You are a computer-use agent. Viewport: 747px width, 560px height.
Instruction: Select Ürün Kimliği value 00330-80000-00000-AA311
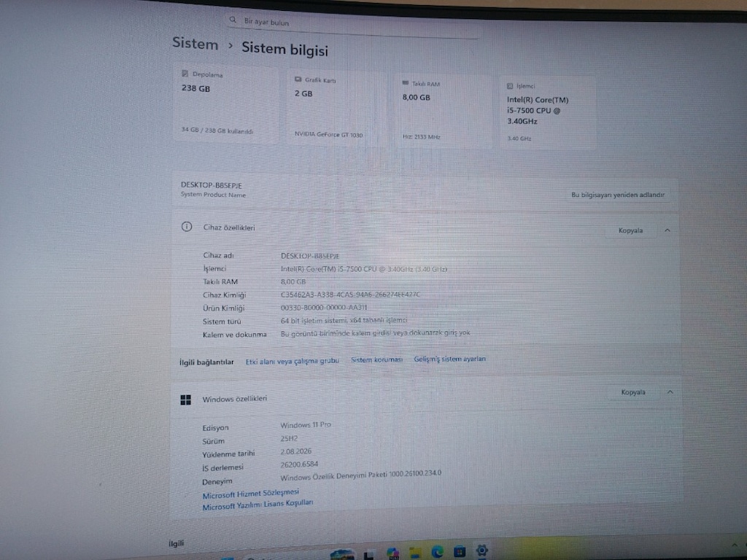click(x=323, y=308)
